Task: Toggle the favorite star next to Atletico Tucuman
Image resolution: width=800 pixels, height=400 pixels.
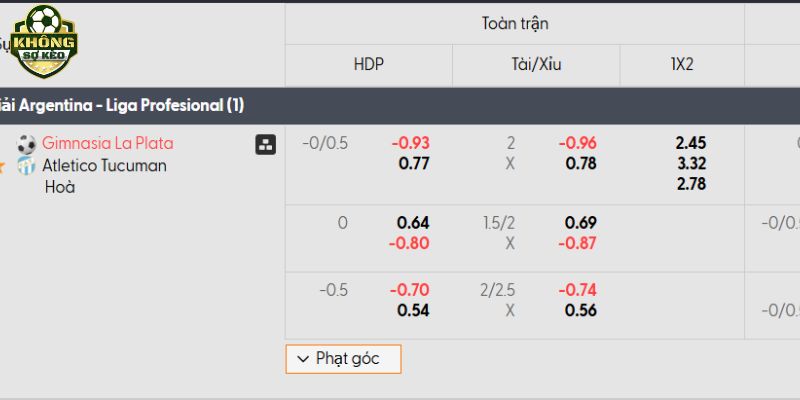Action: (3, 166)
